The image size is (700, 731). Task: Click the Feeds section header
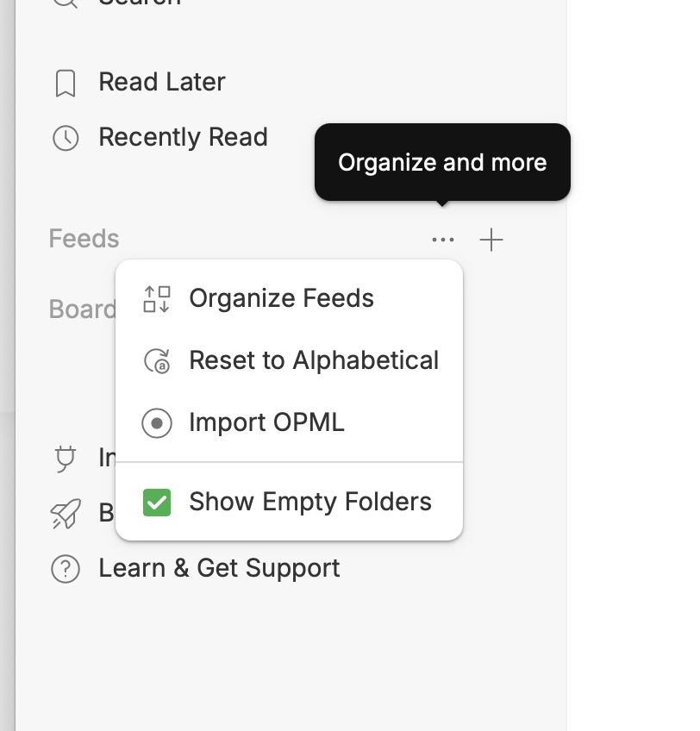pos(84,239)
